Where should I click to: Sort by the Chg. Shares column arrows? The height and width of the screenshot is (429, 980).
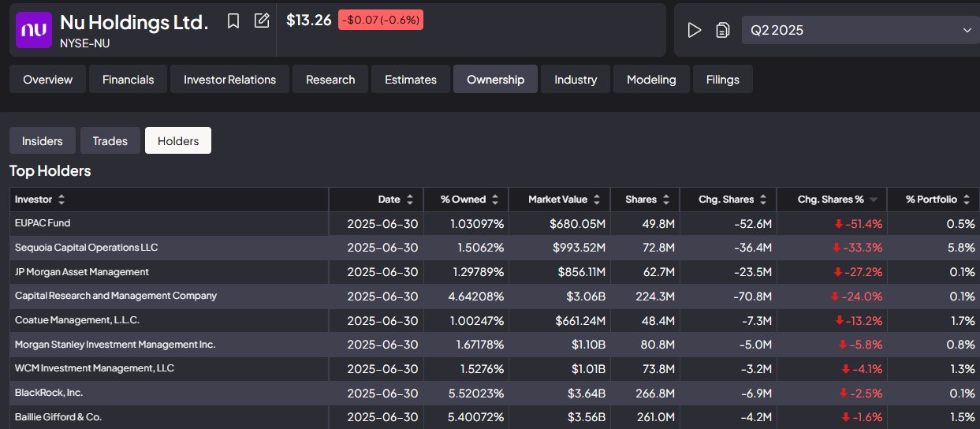click(x=762, y=200)
